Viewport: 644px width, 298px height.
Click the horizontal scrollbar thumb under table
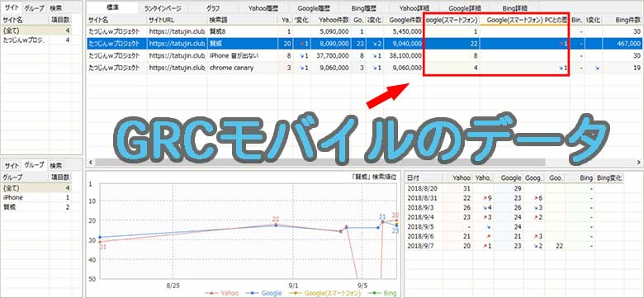(320, 163)
